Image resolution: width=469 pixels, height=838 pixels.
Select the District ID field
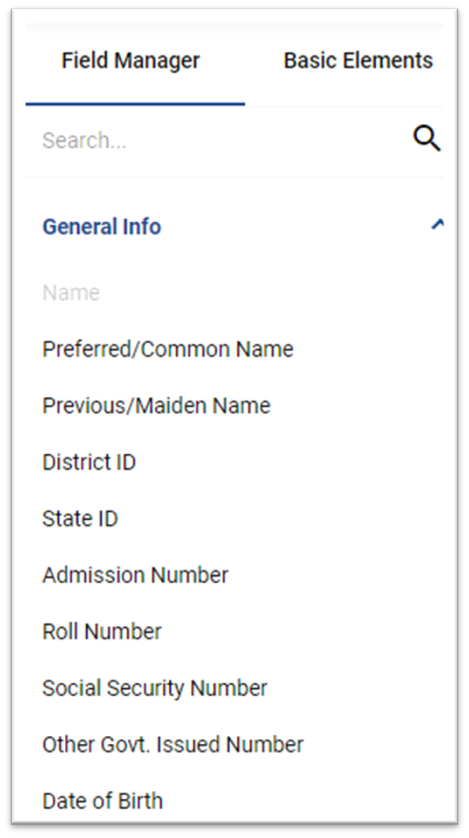pyautogui.click(x=89, y=462)
